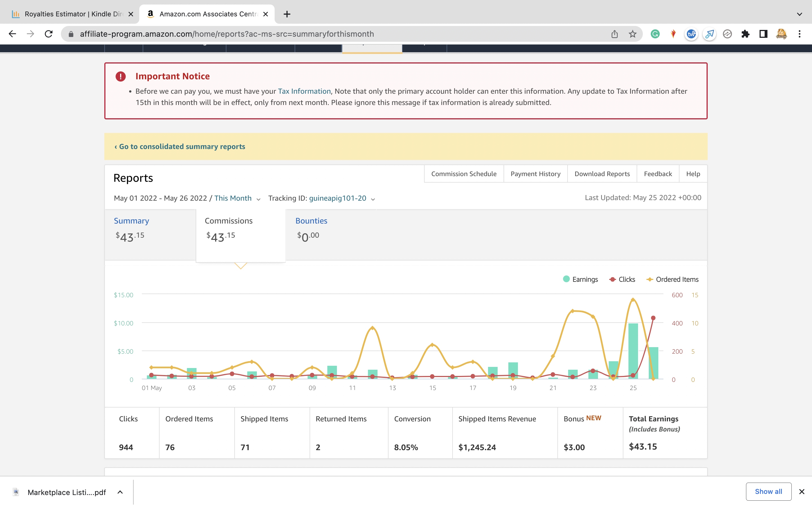Click the share page icon
812x508 pixels.
[614, 34]
